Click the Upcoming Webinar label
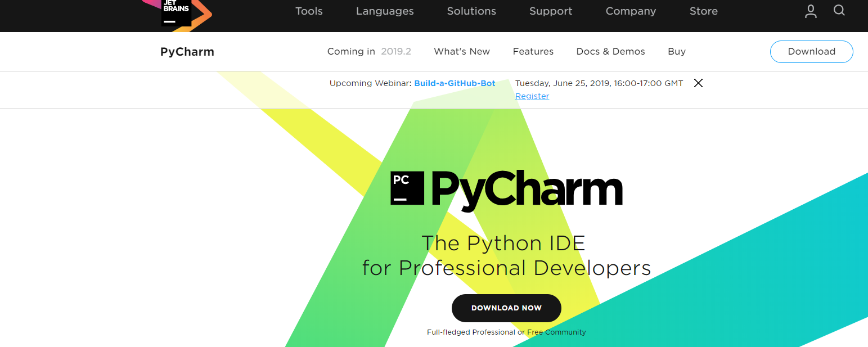 (371, 83)
